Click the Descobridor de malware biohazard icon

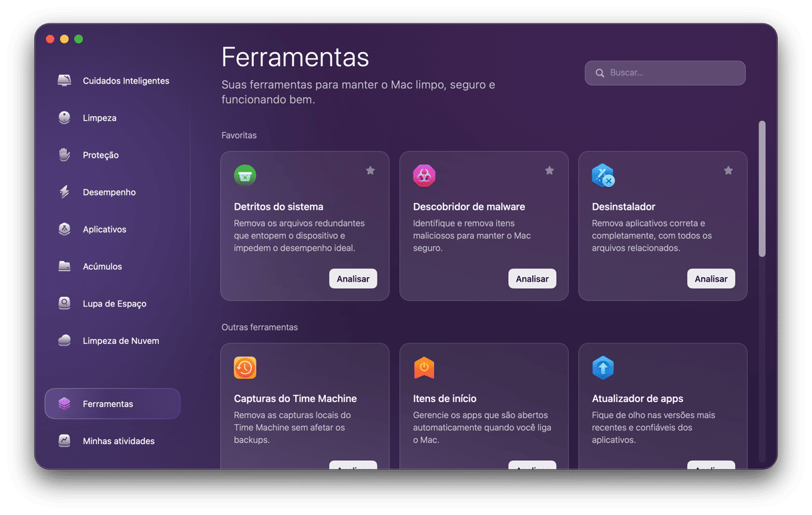point(424,175)
